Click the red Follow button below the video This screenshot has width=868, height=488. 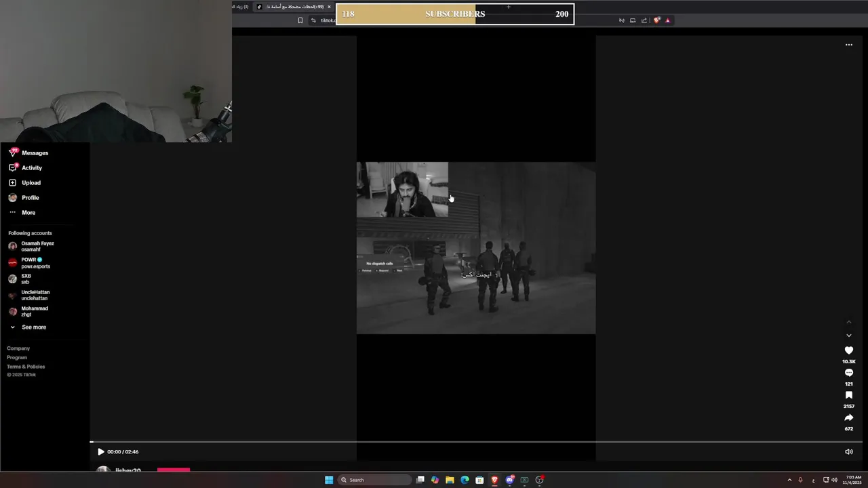coord(174,470)
